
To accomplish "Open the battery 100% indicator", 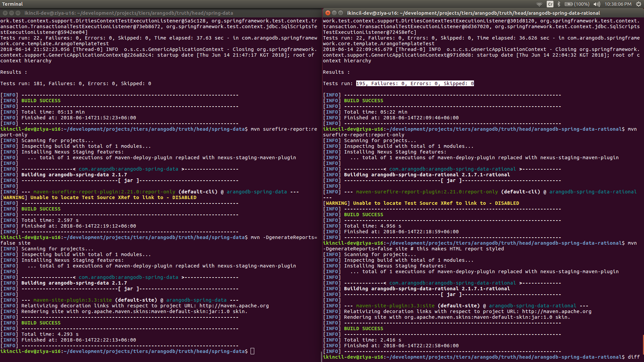I will (x=577, y=4).
